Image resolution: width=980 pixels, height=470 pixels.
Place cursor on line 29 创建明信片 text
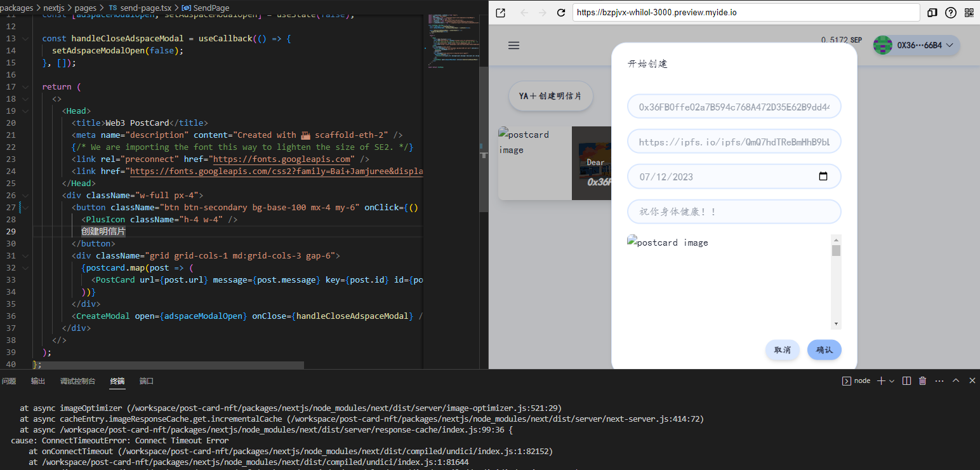(103, 232)
